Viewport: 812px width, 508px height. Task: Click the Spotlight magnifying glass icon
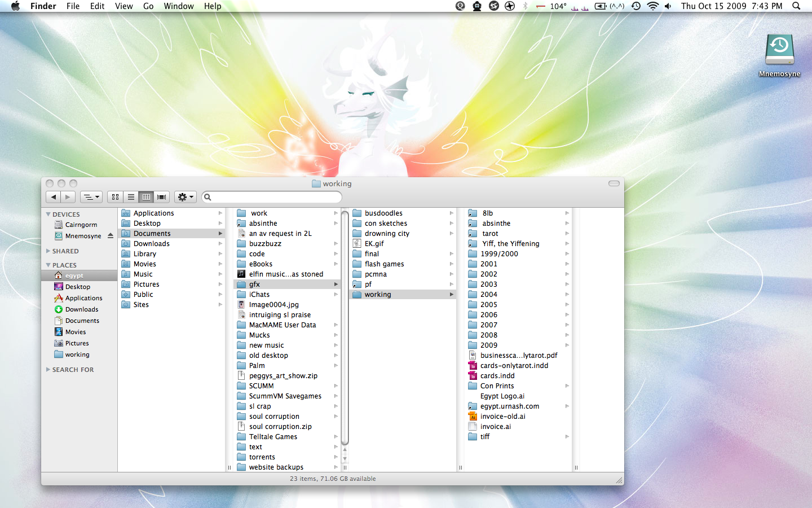(x=796, y=6)
